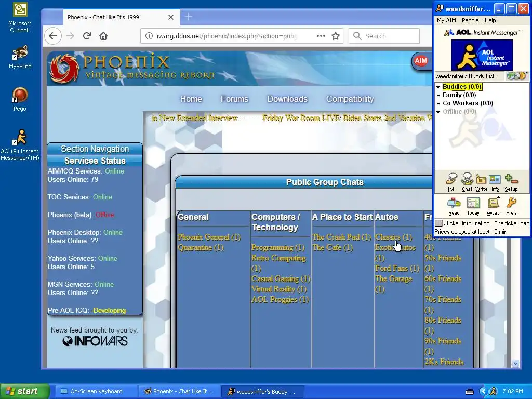Go back in the browser
532x399 pixels.
point(53,36)
